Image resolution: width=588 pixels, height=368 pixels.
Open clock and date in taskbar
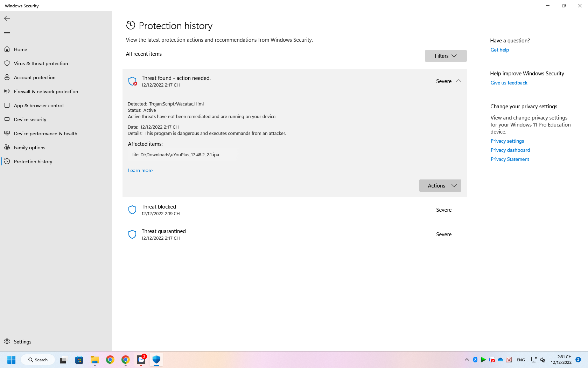click(x=561, y=360)
